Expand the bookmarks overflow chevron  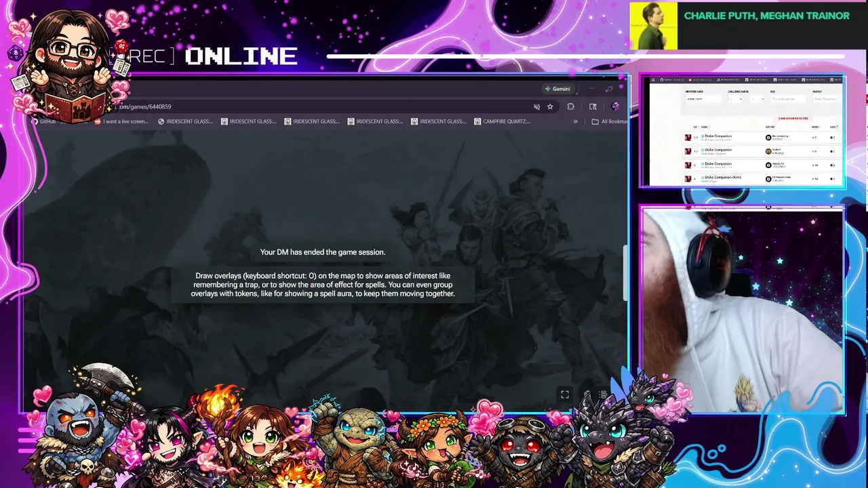[575, 121]
